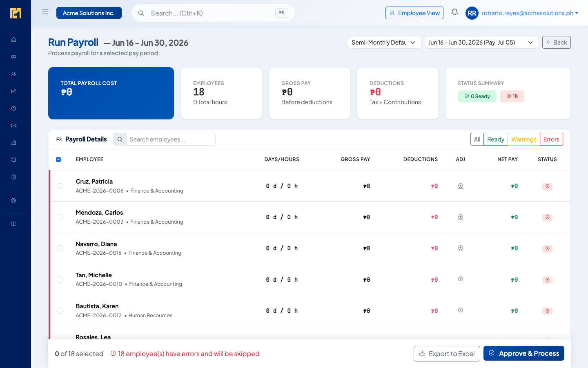Image resolution: width=588 pixels, height=368 pixels.
Task: Switch to Employee View
Action: pyautogui.click(x=414, y=13)
